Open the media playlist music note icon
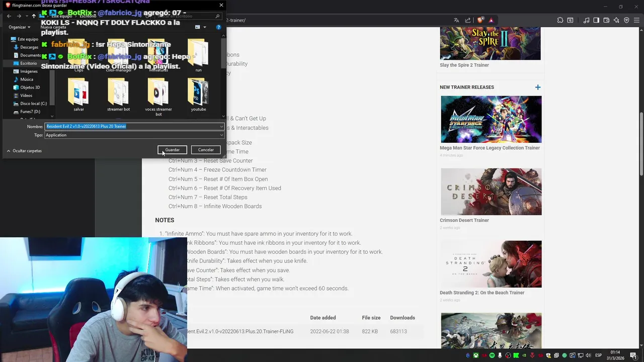 click(x=586, y=20)
